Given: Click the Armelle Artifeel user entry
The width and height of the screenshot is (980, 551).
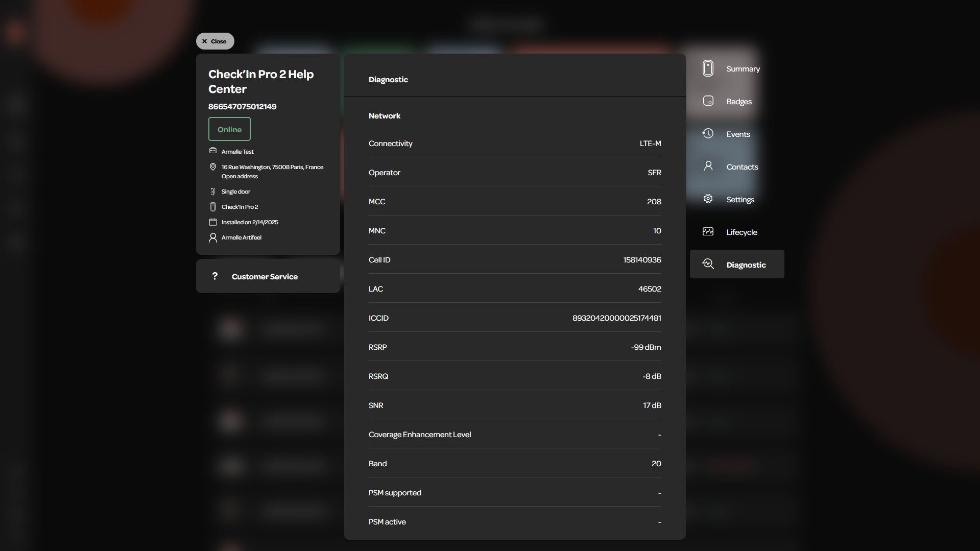Looking at the screenshot, I should [x=242, y=237].
